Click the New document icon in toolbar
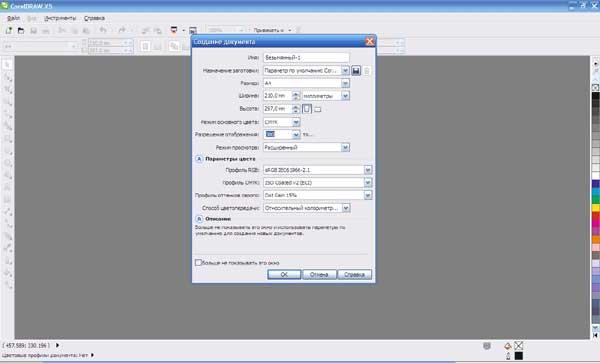The image size is (600, 363). pos(9,31)
